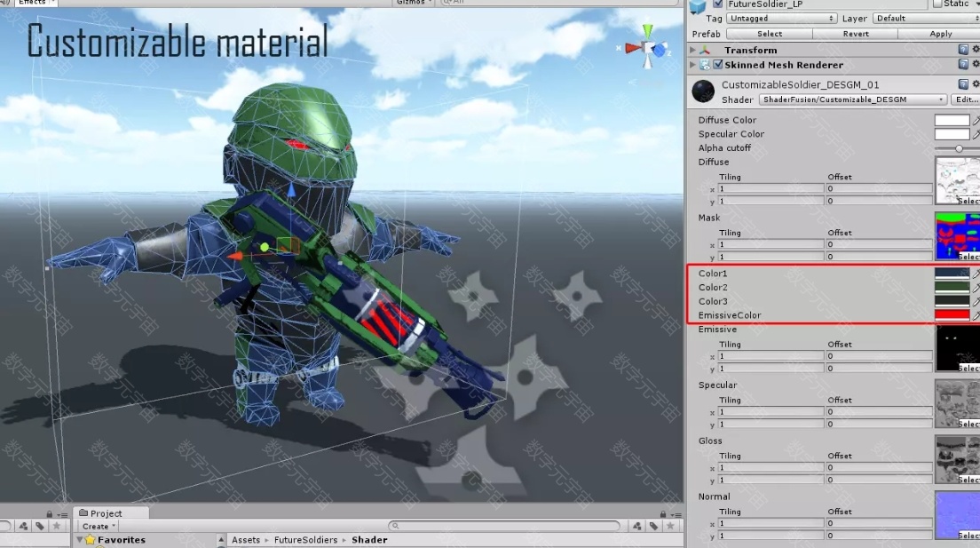Screen dimensions: 980x548
Task: Open the Layer dropdown showing Default
Action: [926, 19]
